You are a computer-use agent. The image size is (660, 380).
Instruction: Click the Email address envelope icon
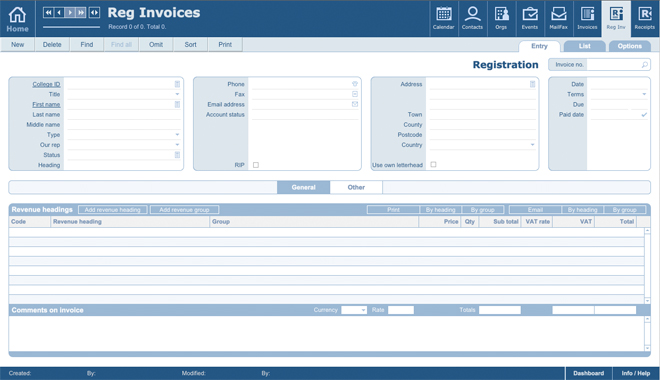(x=355, y=104)
